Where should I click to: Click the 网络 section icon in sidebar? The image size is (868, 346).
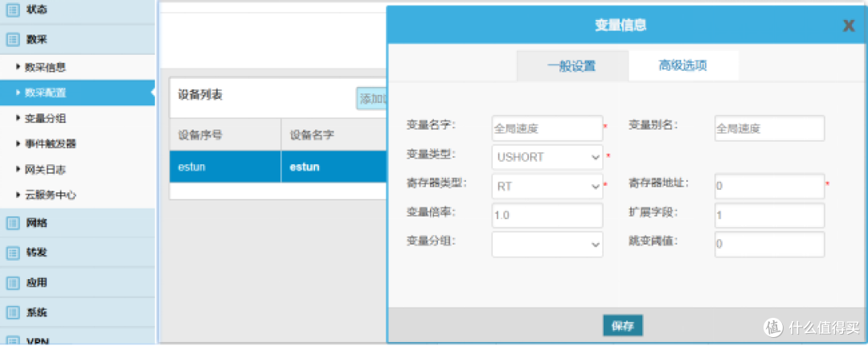(x=12, y=224)
